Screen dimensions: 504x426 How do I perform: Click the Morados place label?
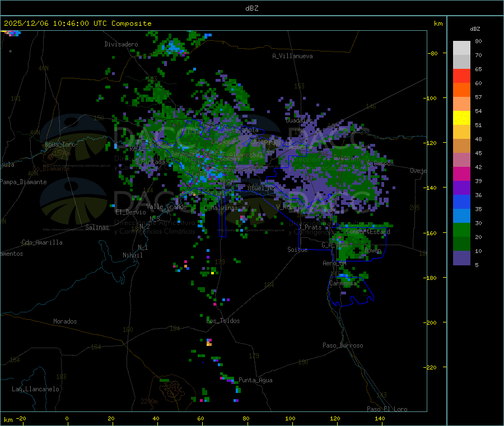65,321
